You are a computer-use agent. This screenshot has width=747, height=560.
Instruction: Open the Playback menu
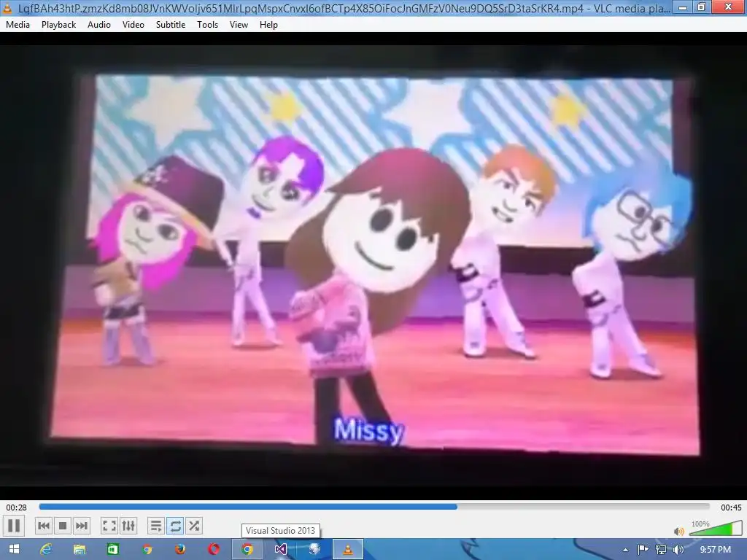[58, 25]
